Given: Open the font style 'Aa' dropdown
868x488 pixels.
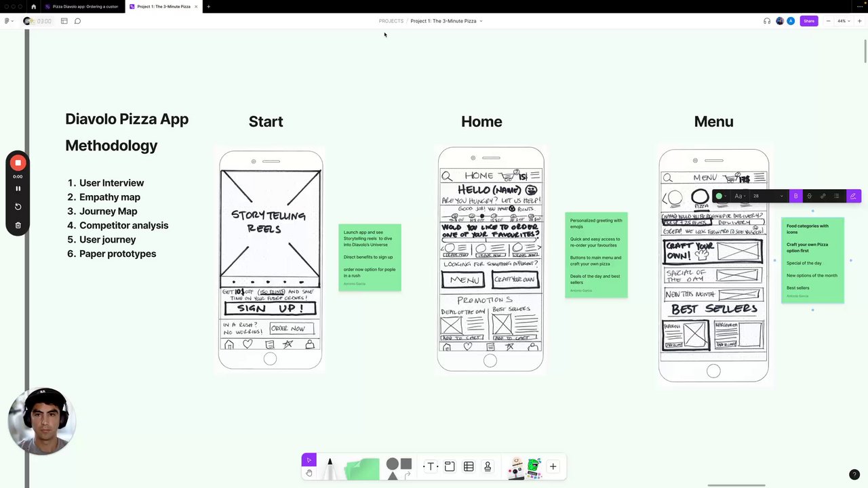Looking at the screenshot, I should coord(741,196).
